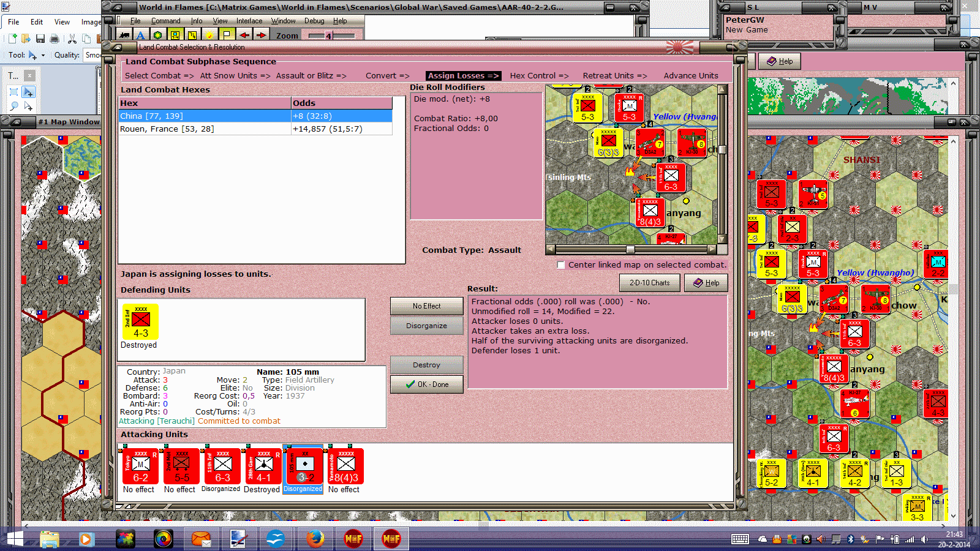Select the 2nd Inf 4-3 defending unit
Viewport: 980px width, 551px height.
click(x=140, y=322)
